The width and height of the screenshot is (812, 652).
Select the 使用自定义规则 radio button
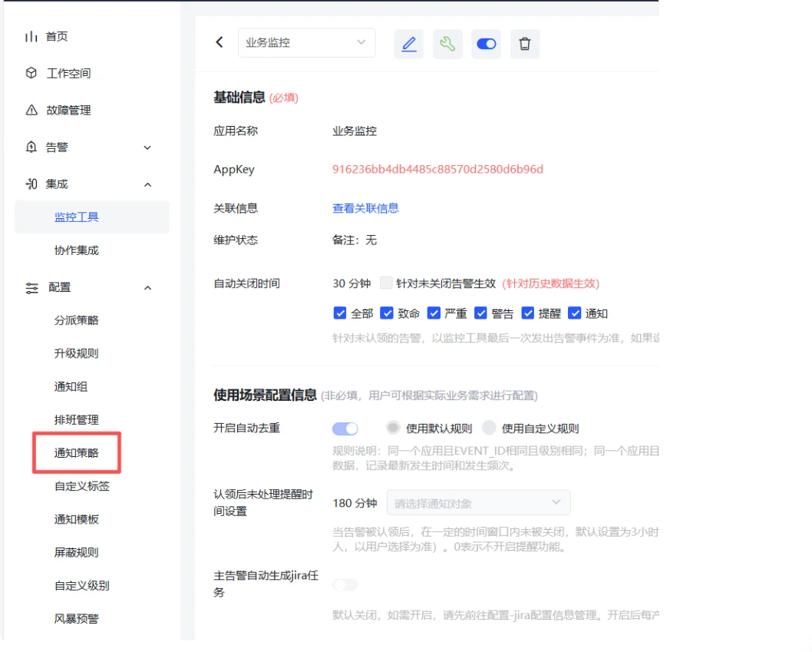(489, 429)
